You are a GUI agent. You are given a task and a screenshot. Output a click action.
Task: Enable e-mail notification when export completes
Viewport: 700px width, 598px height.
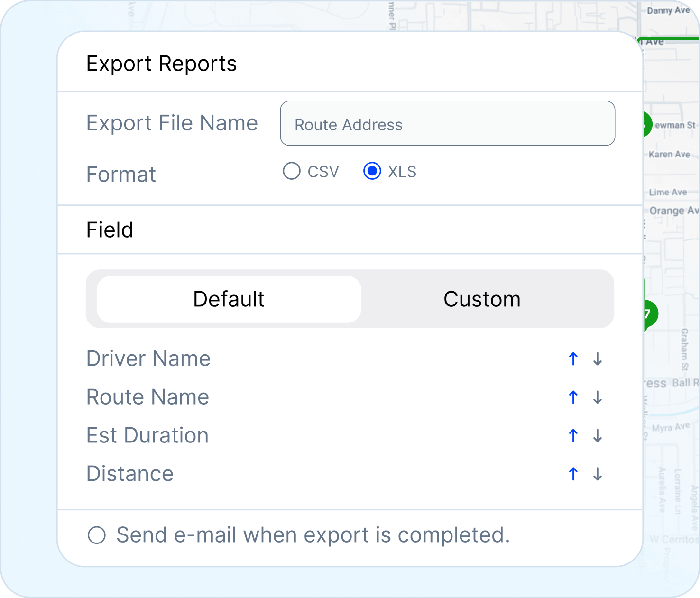97,535
